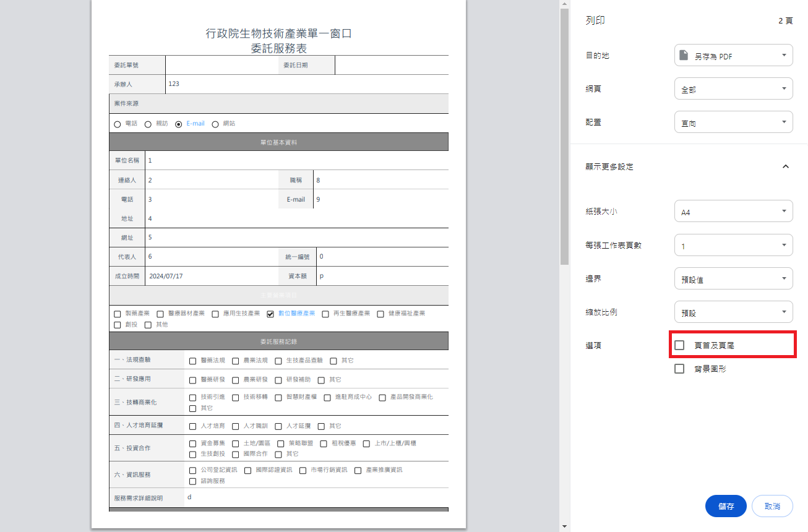The width and height of the screenshot is (808, 532).
Task: Select the 電話 radio button in preview
Action: (118, 124)
